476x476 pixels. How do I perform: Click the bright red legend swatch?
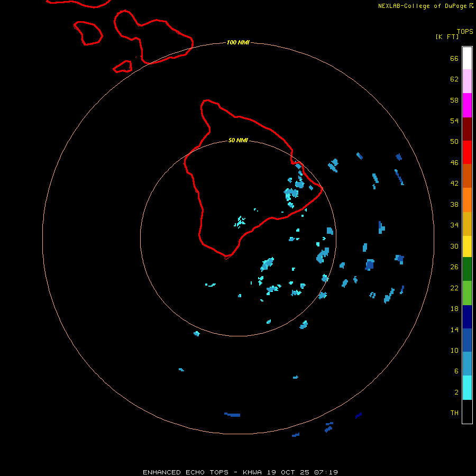pos(467,152)
